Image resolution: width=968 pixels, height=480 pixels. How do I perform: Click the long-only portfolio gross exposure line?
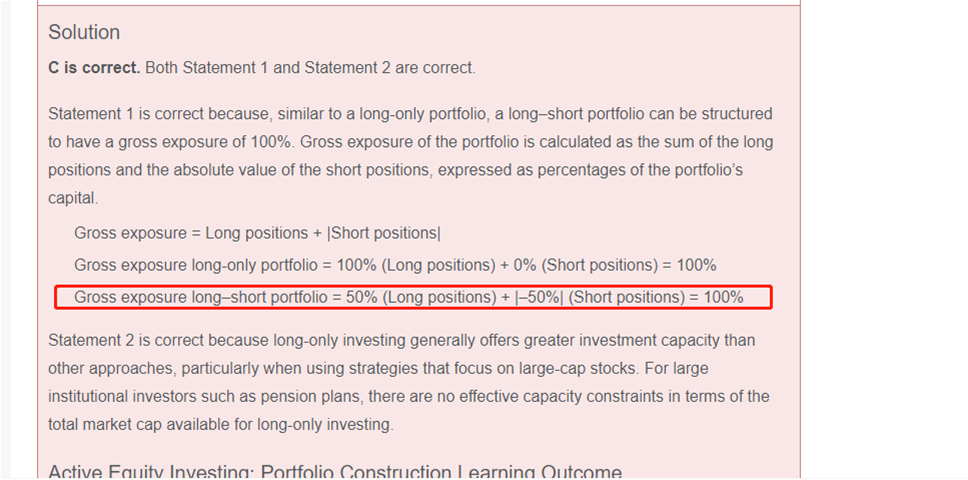coord(395,265)
